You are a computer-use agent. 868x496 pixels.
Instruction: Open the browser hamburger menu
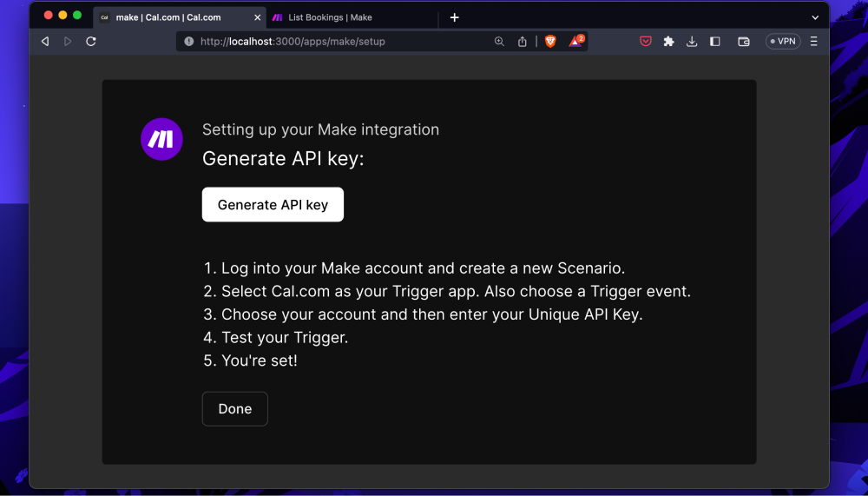(x=813, y=41)
